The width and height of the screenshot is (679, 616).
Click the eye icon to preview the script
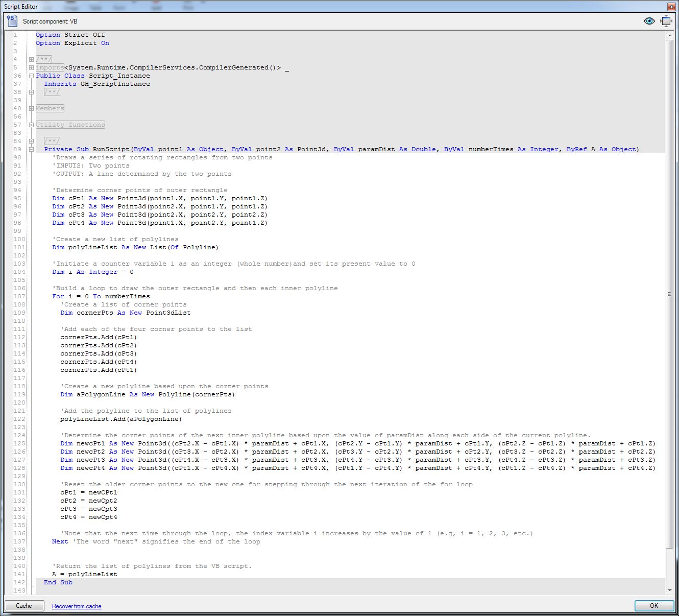pyautogui.click(x=649, y=21)
